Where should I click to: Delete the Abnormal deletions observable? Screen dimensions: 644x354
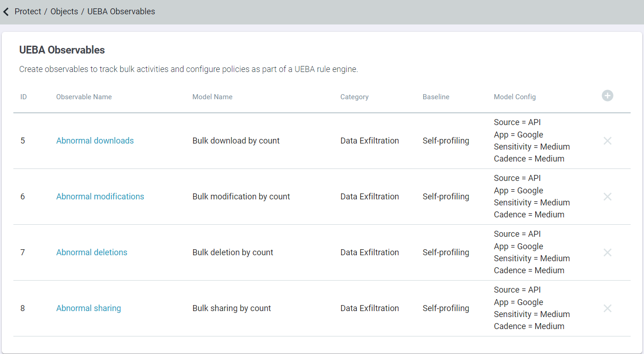click(x=607, y=252)
